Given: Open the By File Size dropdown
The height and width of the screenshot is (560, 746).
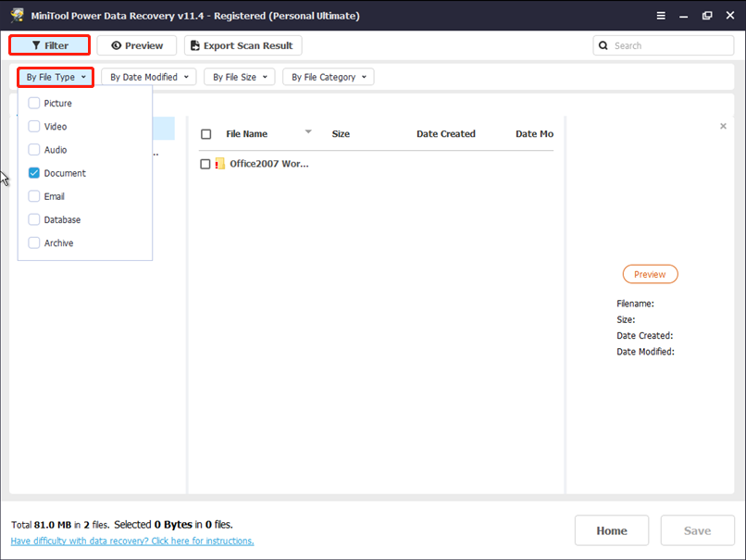Looking at the screenshot, I should pyautogui.click(x=240, y=78).
